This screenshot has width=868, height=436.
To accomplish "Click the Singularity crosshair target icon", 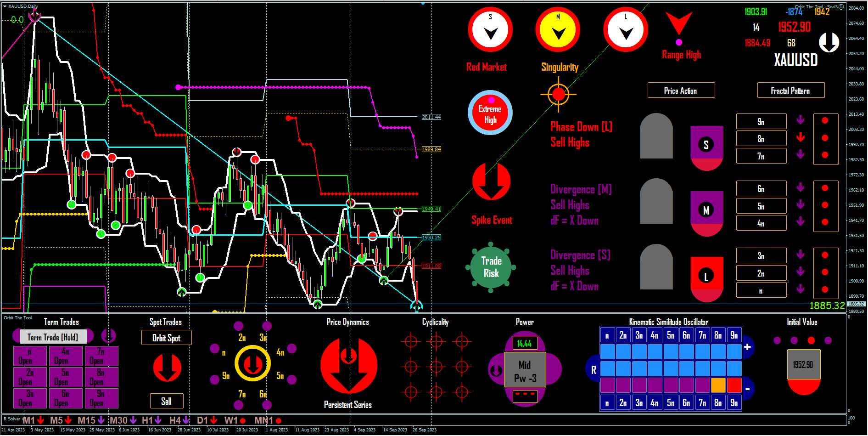I will pyautogui.click(x=558, y=95).
